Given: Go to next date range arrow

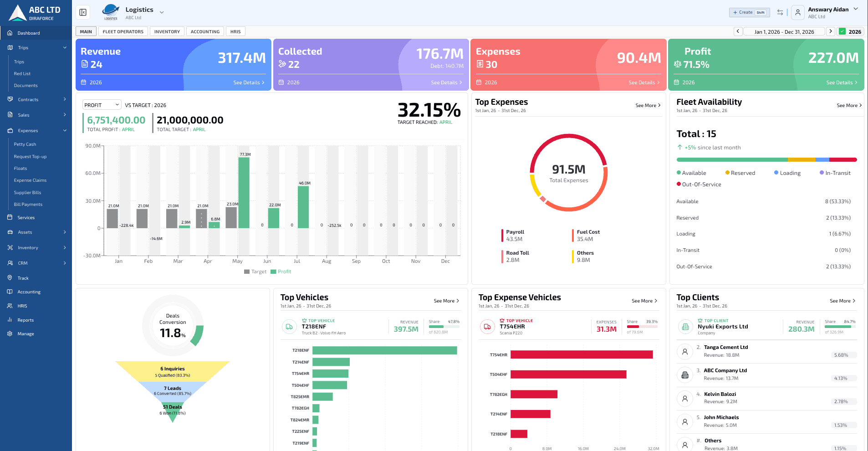Looking at the screenshot, I should [x=831, y=31].
